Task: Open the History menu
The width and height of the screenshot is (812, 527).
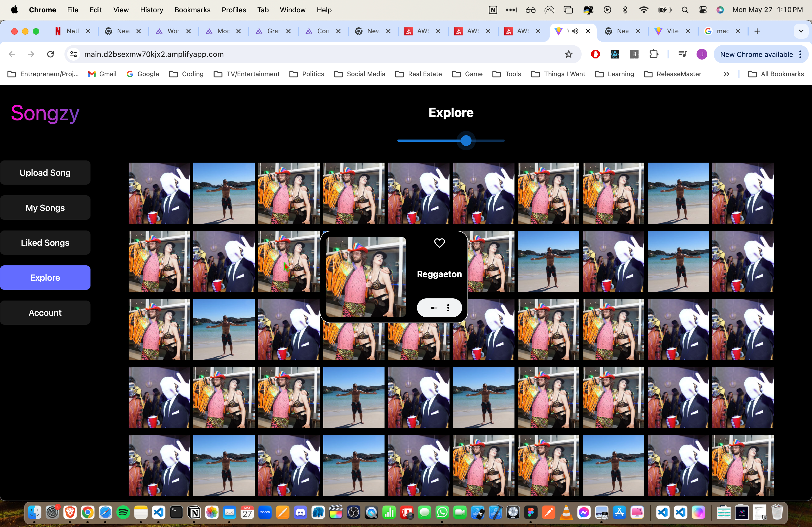Action: (x=151, y=10)
